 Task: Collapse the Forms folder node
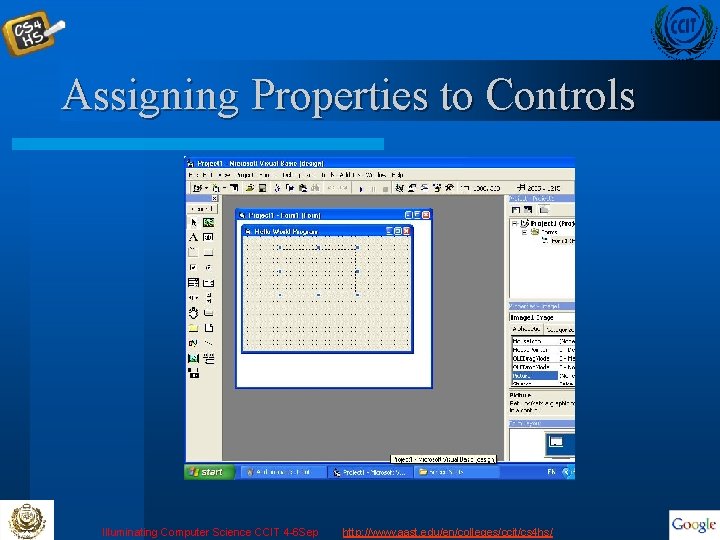pos(524,232)
